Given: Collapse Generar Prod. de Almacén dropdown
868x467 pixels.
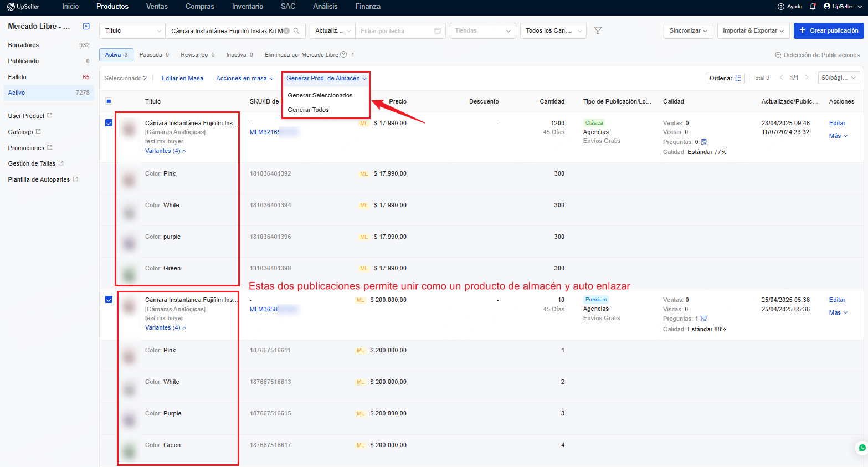Looking at the screenshot, I should click(x=326, y=78).
